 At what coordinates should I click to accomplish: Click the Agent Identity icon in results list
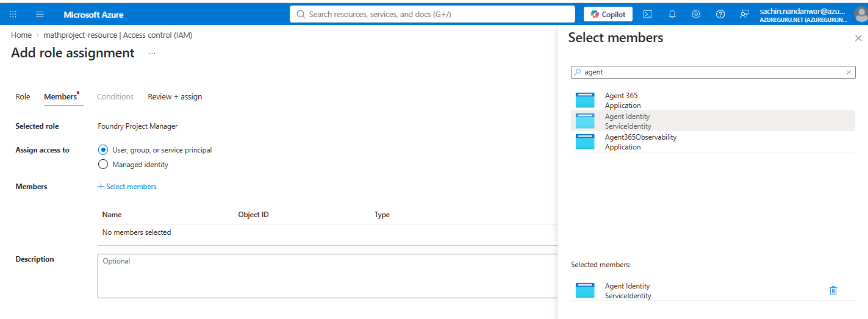585,121
